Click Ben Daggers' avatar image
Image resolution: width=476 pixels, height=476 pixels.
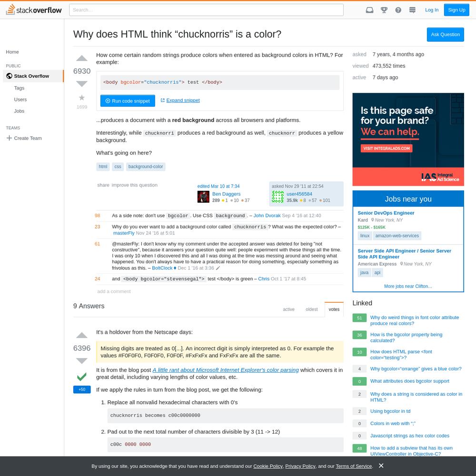[x=203, y=197]
